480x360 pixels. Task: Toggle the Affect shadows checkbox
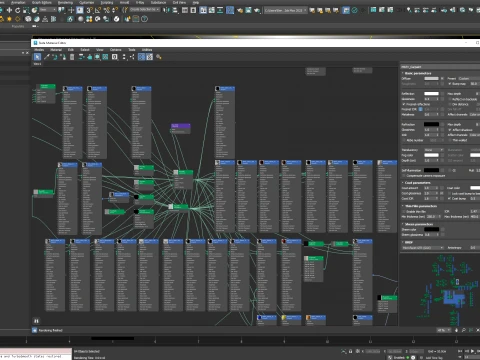pos(450,130)
